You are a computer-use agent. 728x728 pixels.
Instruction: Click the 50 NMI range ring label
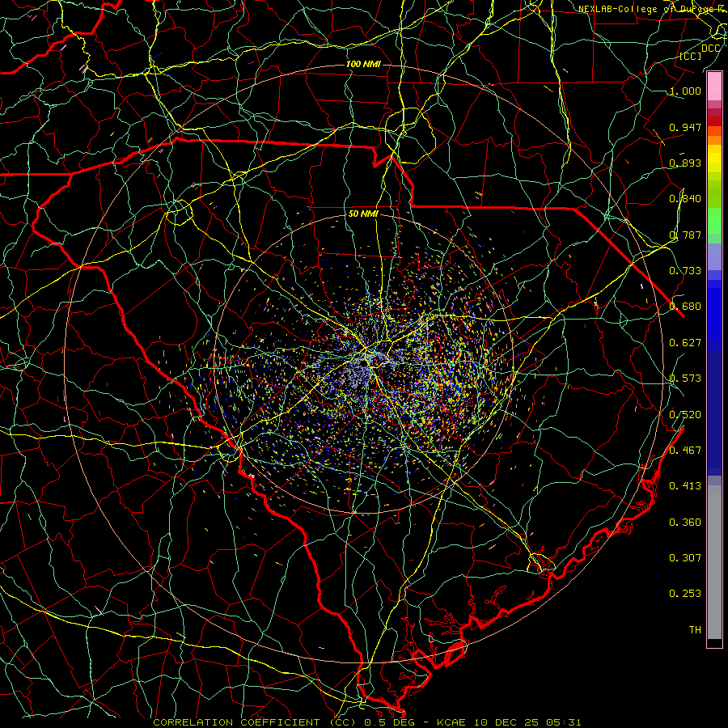pos(363,214)
